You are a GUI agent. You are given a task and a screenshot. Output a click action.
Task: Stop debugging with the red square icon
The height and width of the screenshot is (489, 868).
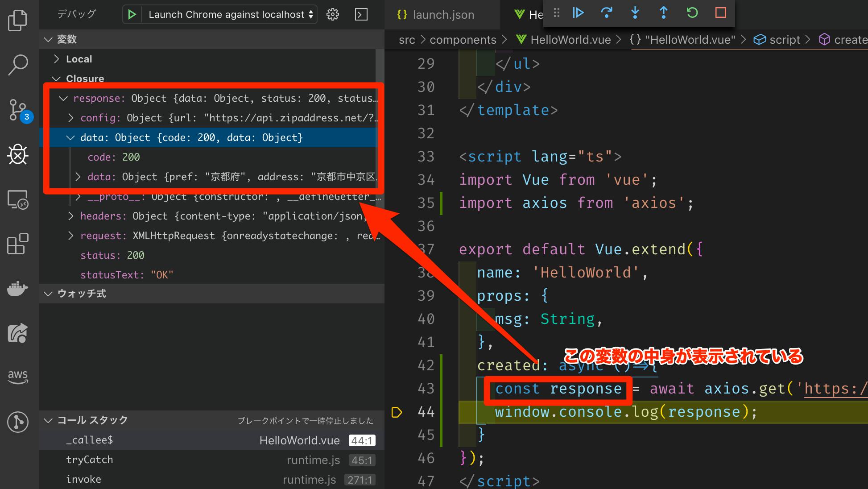point(720,13)
